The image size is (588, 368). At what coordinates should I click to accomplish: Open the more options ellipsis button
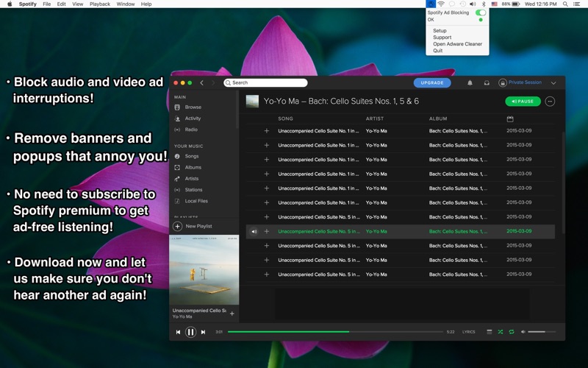tap(550, 102)
